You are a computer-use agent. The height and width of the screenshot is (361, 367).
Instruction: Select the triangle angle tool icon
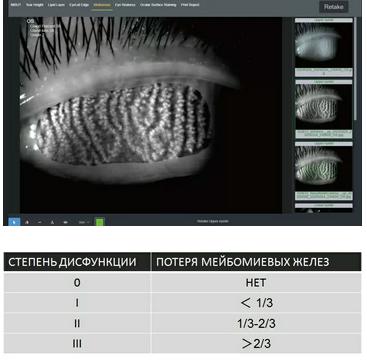click(x=52, y=222)
